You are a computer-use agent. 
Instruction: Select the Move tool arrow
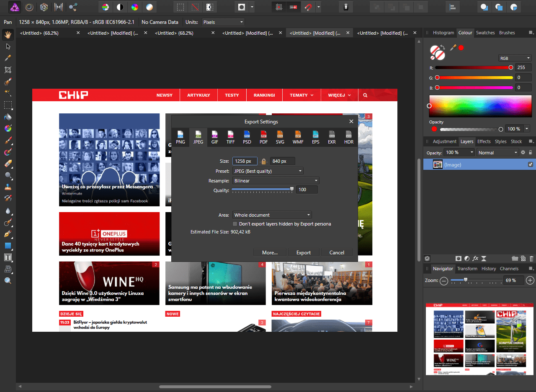(8, 46)
